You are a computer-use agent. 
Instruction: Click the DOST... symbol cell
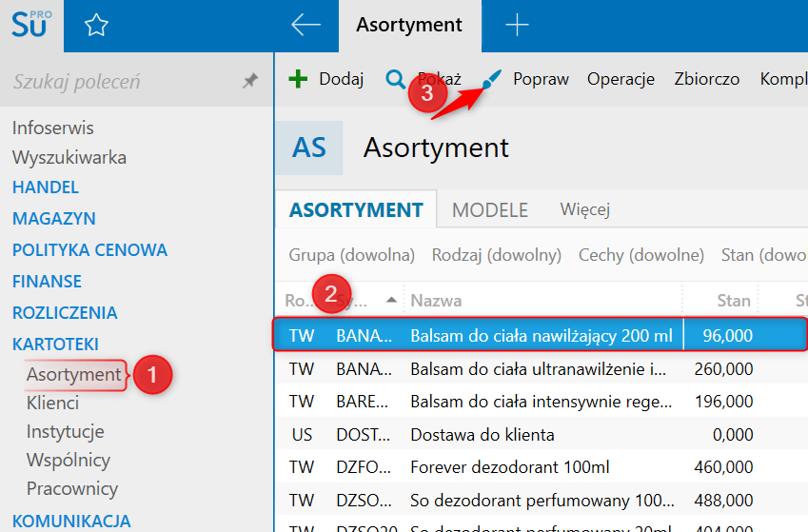(364, 435)
